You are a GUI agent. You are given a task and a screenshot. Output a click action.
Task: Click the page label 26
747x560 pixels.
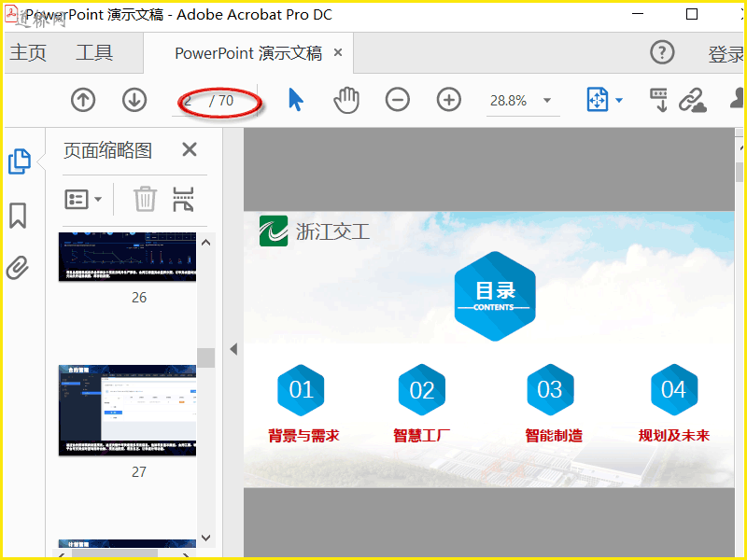coord(139,298)
